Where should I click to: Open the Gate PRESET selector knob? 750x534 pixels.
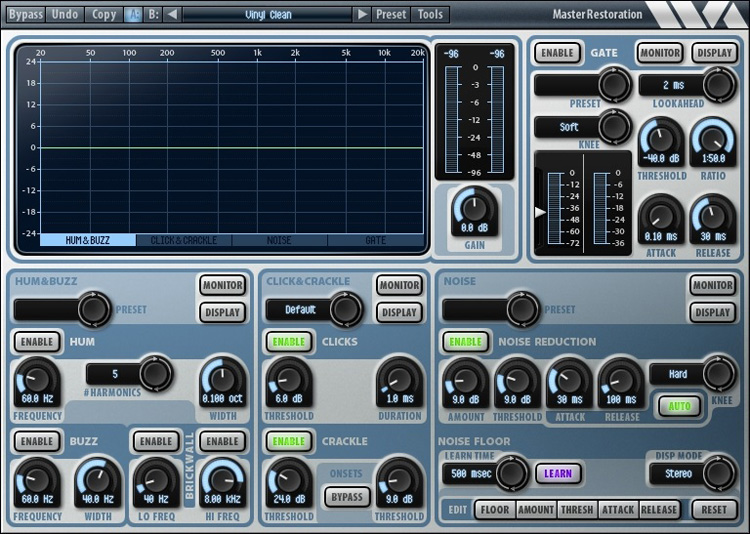click(615, 85)
